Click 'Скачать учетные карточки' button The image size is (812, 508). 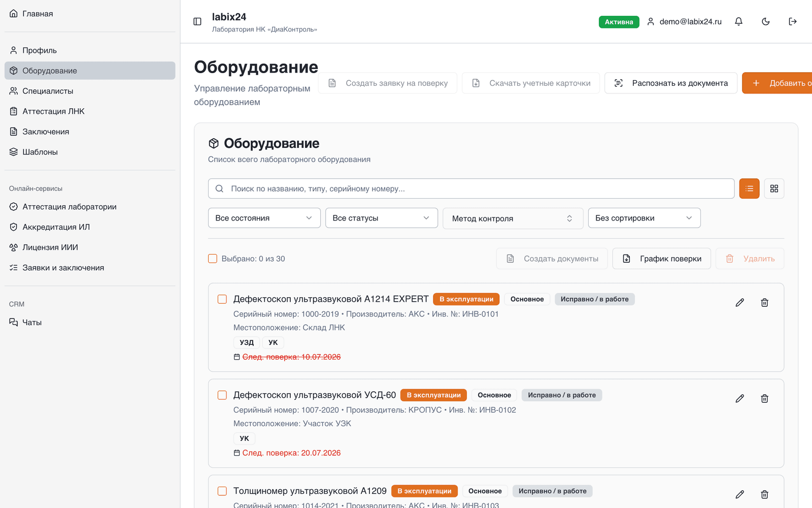tap(531, 83)
